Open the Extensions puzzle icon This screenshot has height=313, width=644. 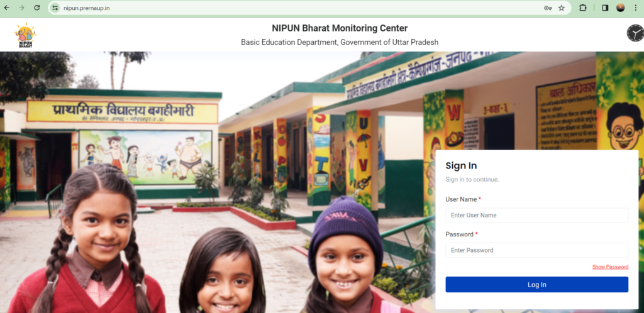(x=583, y=8)
